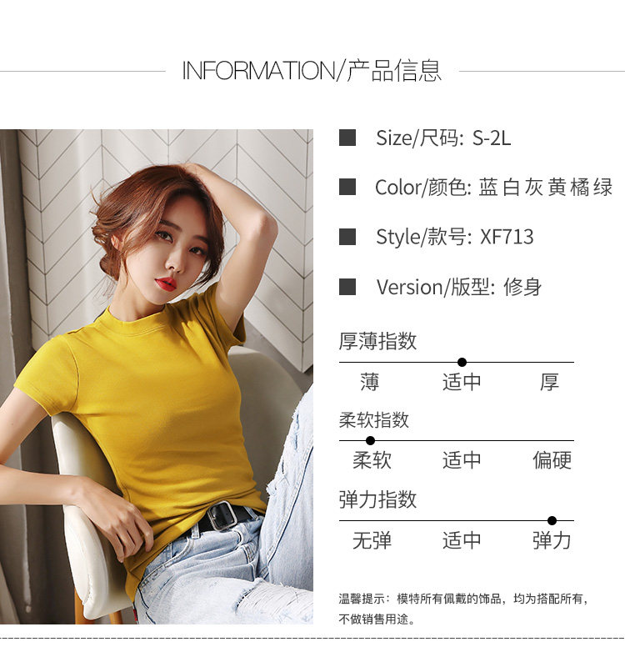Click the square bullet beside Version/版型
This screenshot has height=672, width=625.
347,287
